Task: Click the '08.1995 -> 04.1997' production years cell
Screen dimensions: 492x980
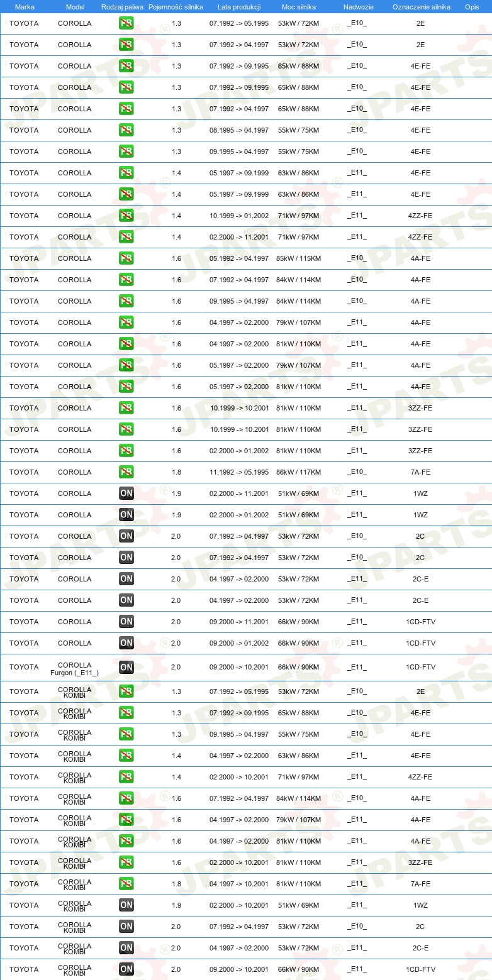Action: (239, 130)
